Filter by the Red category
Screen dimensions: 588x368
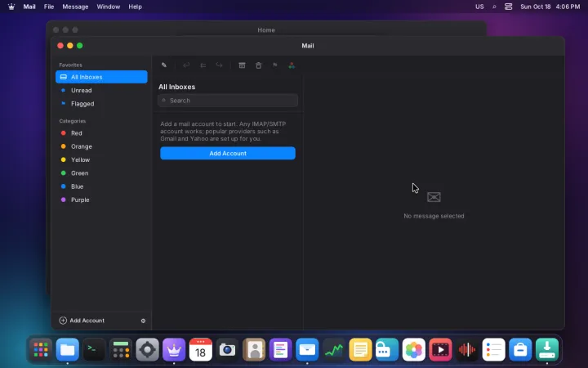point(101,133)
